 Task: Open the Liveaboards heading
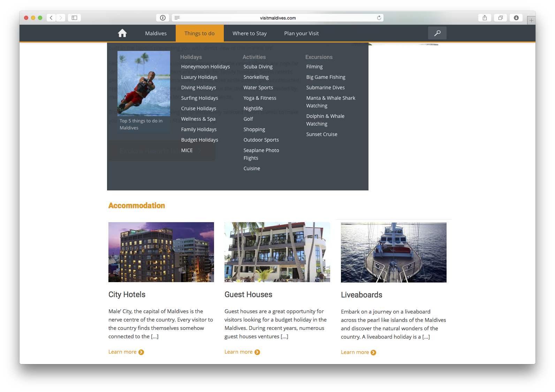pyautogui.click(x=362, y=295)
